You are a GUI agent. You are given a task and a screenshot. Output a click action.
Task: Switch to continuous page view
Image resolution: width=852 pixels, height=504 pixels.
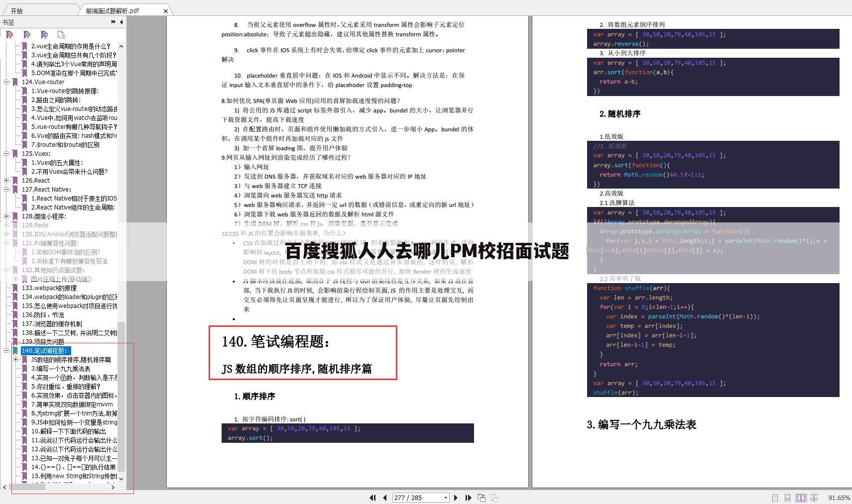[787, 498]
